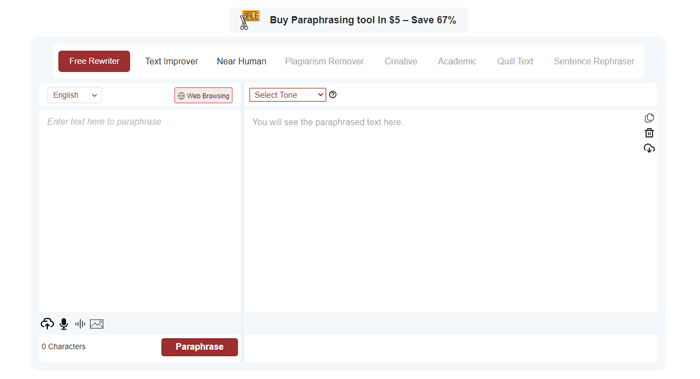Open the Quill Text tab
Image resolution: width=700 pixels, height=379 pixels.
(515, 61)
